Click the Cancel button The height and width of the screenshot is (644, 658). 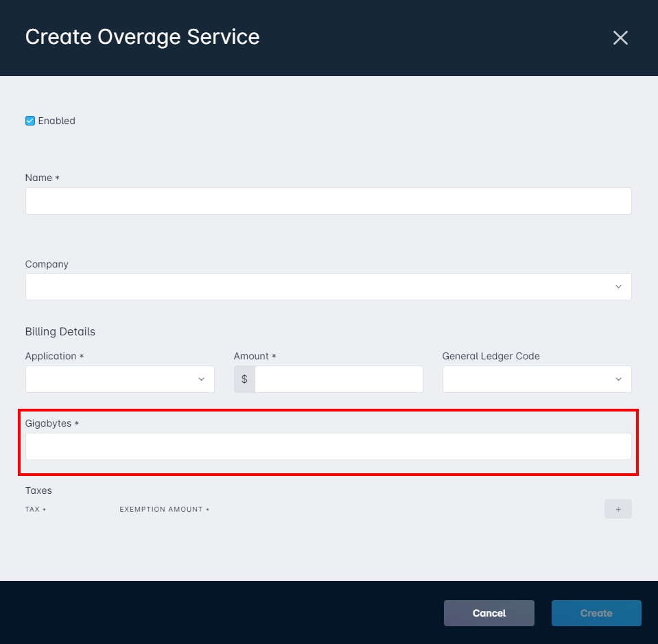click(489, 613)
